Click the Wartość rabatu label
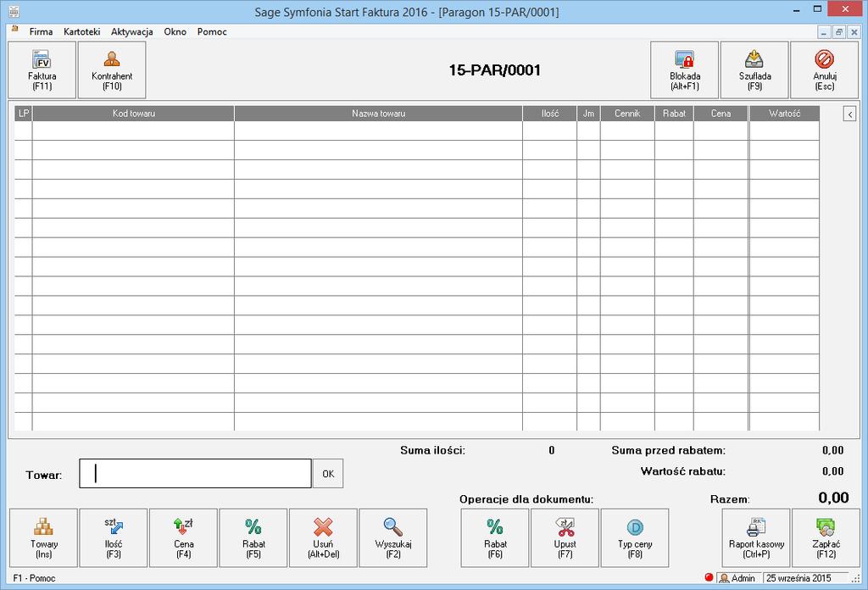 point(683,471)
